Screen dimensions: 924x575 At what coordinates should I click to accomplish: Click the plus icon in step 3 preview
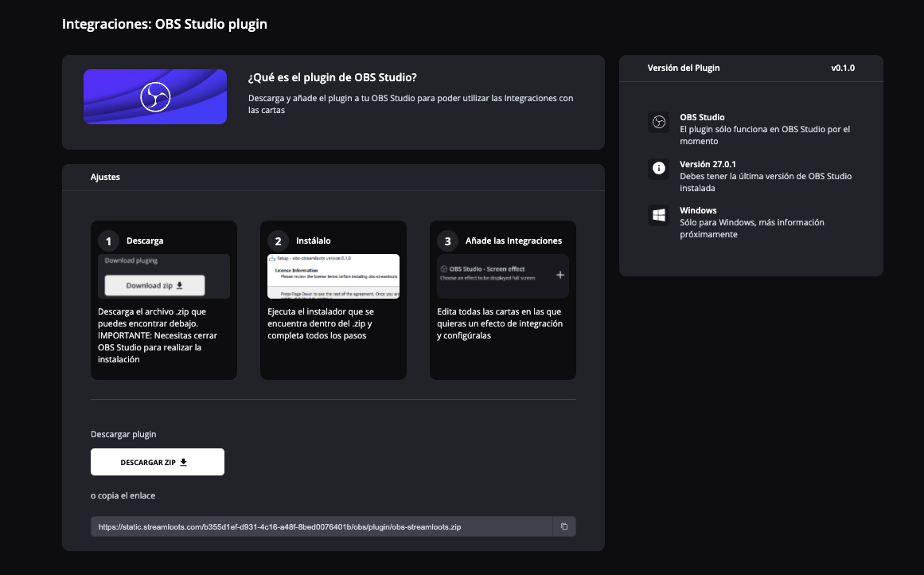tap(560, 275)
